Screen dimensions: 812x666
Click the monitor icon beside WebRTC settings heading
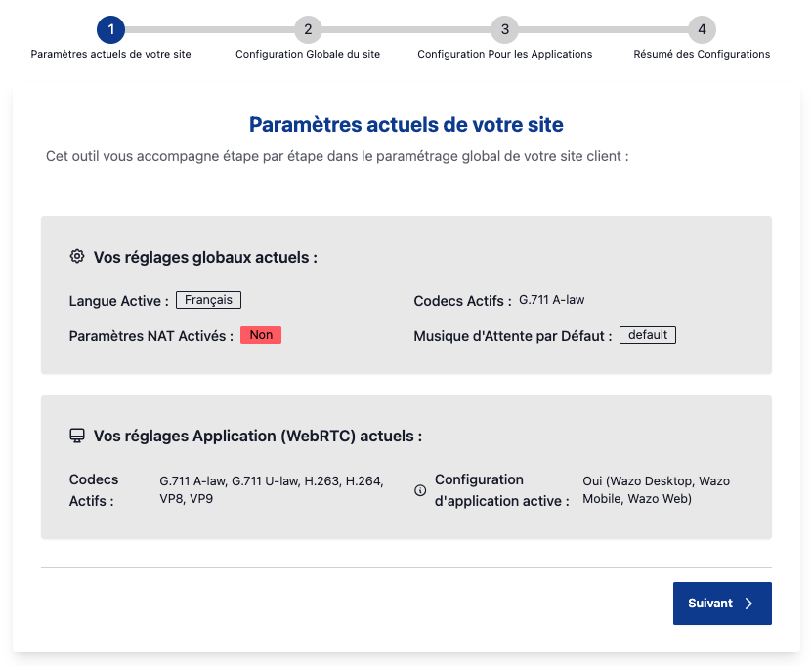77,436
